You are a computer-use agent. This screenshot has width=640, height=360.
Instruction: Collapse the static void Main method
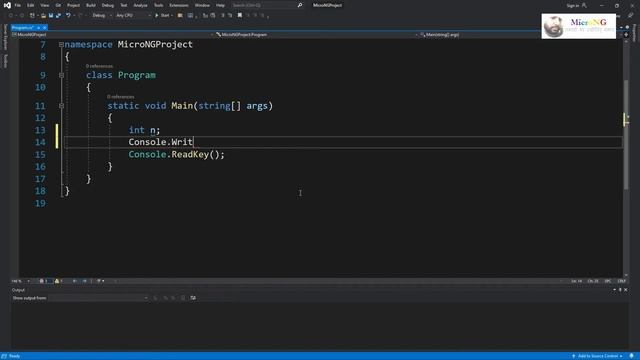pos(61,106)
